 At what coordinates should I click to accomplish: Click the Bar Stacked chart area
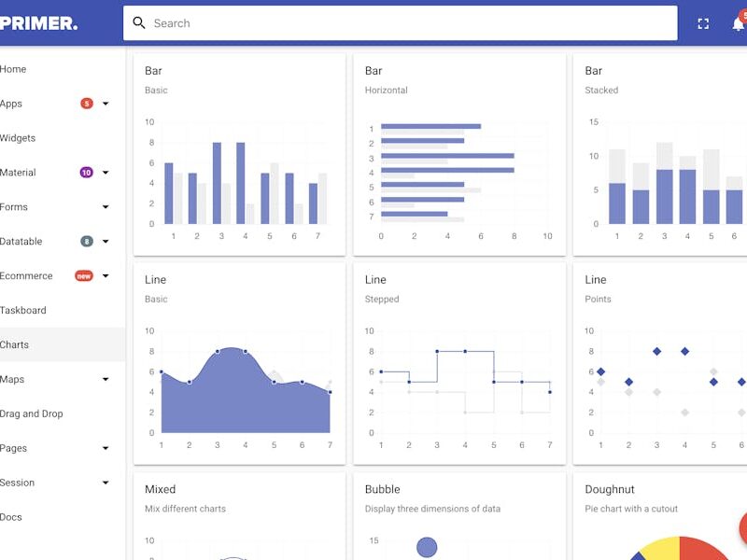coord(666,178)
